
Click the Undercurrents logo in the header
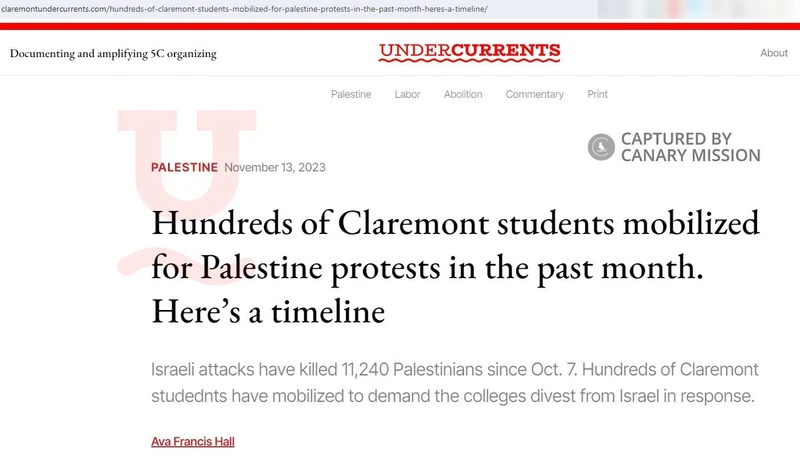tap(469, 51)
